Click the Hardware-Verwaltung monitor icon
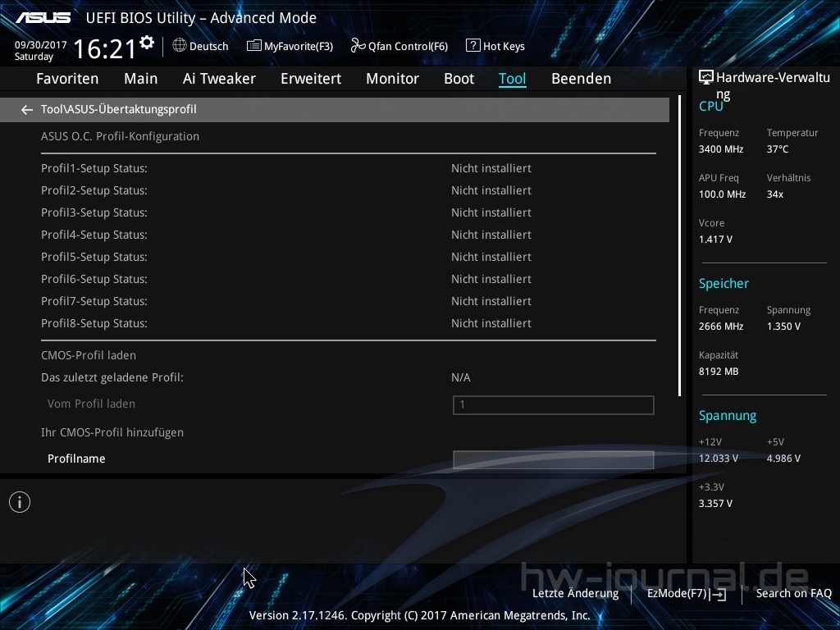This screenshot has height=630, width=840. [x=706, y=78]
